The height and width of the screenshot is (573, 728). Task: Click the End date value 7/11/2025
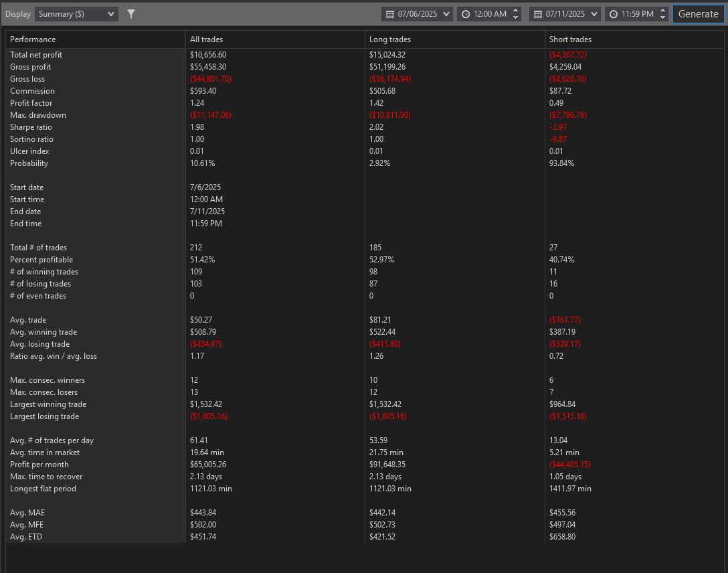207,212
